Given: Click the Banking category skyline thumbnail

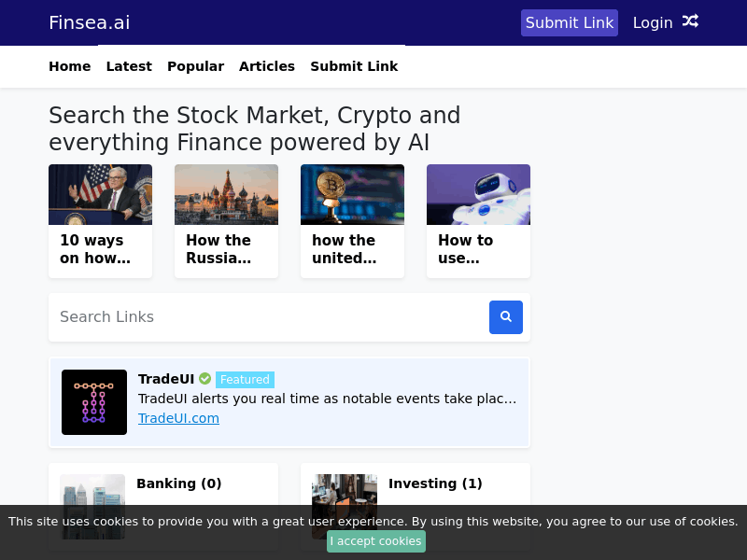Looking at the screenshot, I should pyautogui.click(x=92, y=507).
